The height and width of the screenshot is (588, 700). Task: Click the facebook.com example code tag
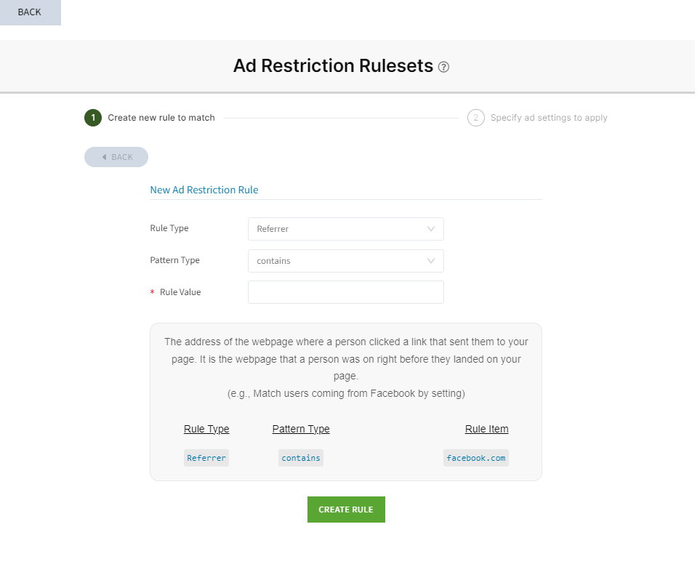[476, 458]
